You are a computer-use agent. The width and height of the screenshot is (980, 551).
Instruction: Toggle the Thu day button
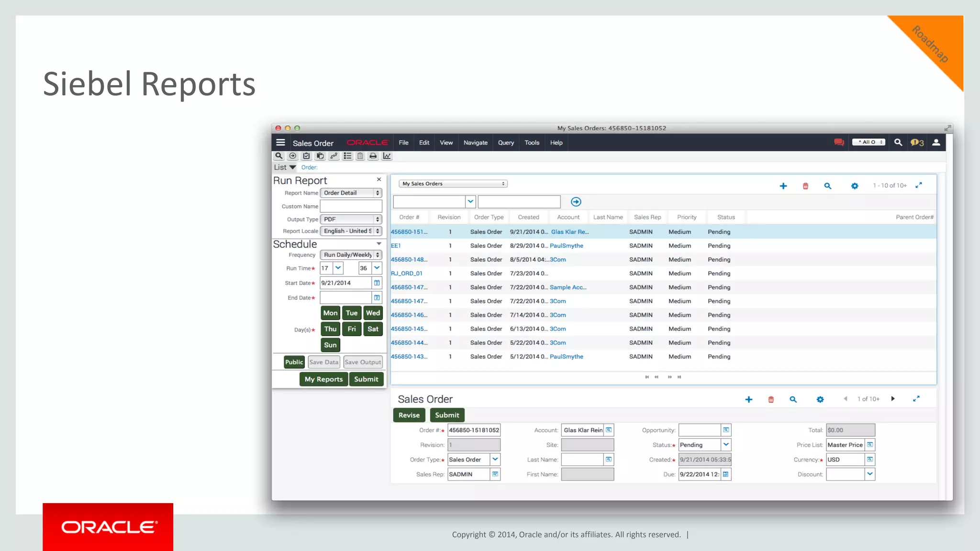(330, 329)
